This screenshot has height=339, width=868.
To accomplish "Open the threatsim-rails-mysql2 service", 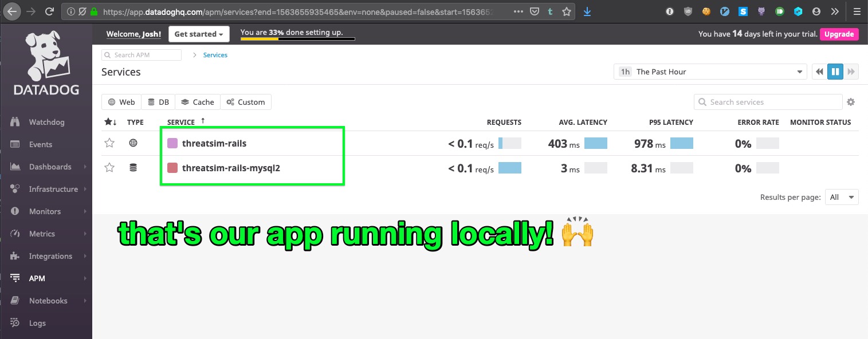I will coord(231,168).
